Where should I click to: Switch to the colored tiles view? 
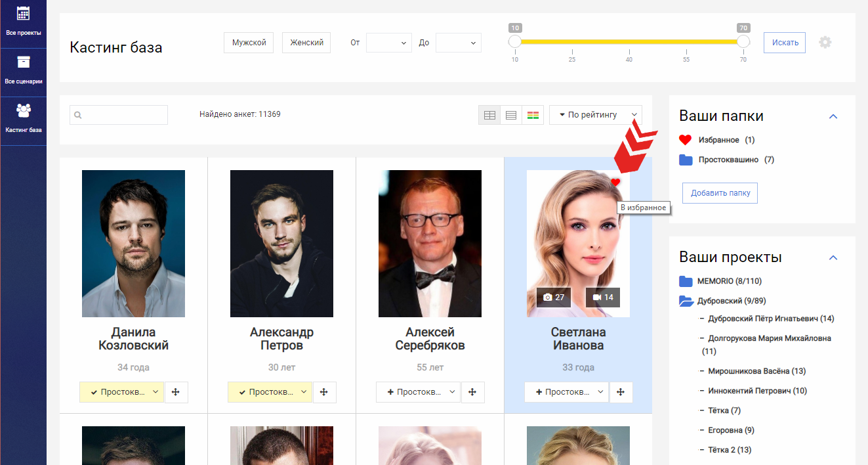(x=533, y=115)
